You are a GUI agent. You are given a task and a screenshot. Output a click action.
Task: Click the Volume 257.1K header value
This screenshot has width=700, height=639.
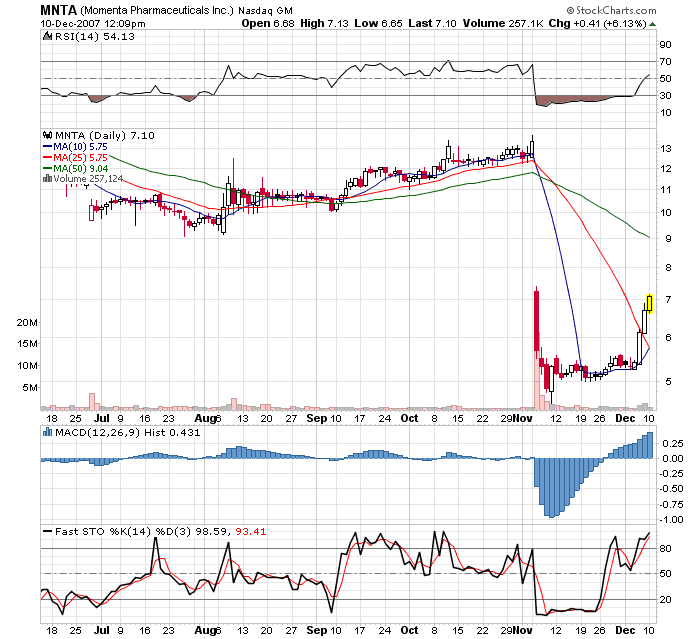coord(503,24)
